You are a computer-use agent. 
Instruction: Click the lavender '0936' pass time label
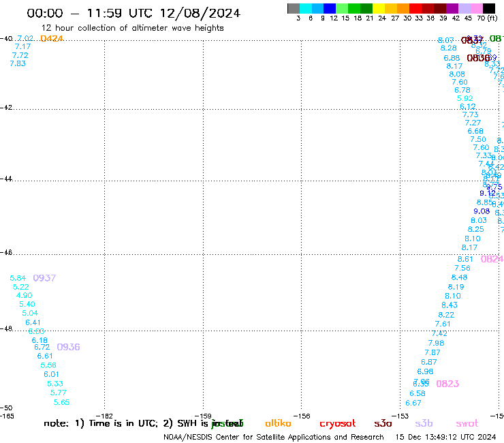(68, 347)
